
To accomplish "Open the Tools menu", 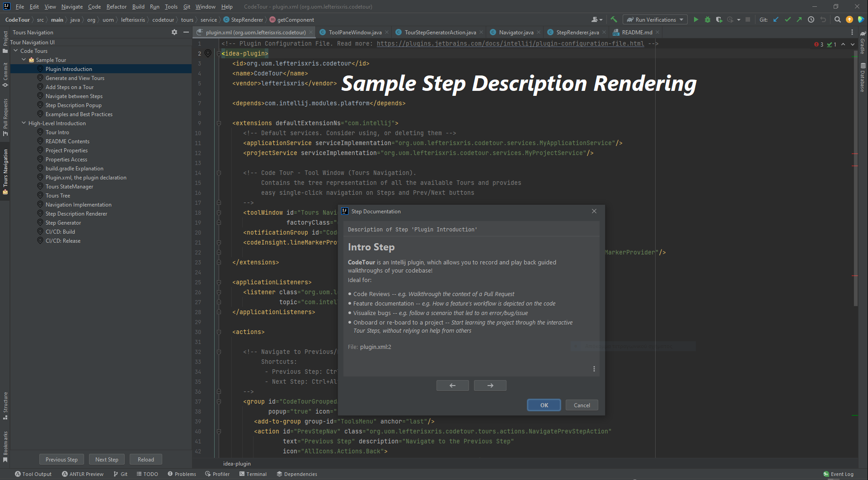I will coord(171,6).
